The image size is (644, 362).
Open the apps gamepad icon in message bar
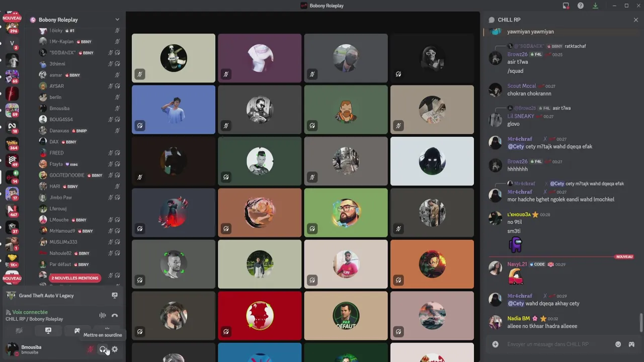tap(631, 344)
